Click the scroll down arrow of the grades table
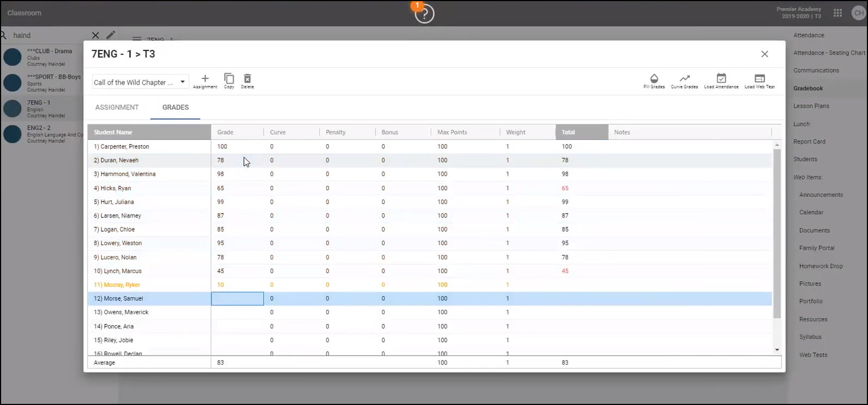Viewport: 868px width, 405px height. point(777,350)
